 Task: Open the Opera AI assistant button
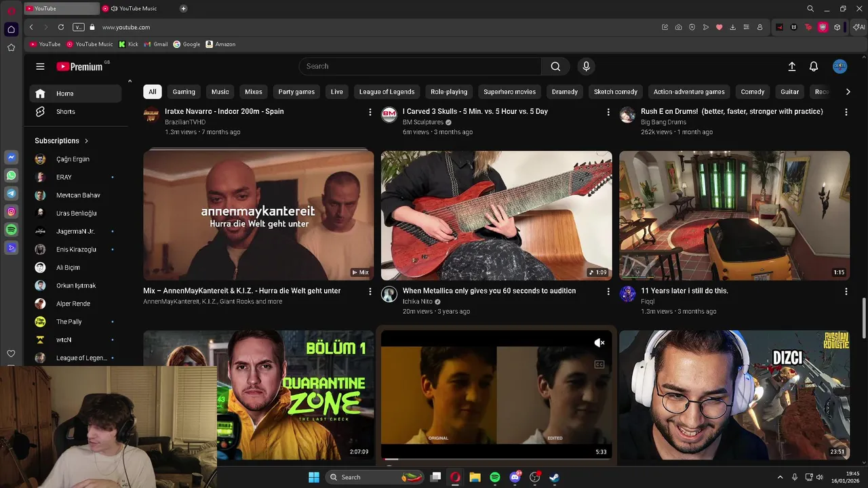tap(859, 27)
